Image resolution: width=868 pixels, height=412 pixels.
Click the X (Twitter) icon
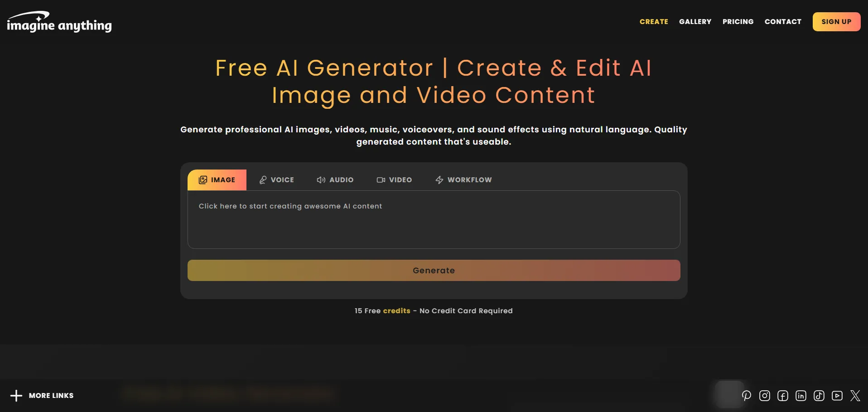tap(855, 396)
